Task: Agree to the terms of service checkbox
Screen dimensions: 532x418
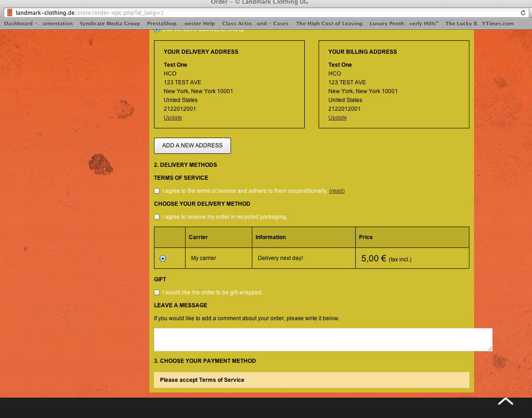Action: pyautogui.click(x=157, y=191)
